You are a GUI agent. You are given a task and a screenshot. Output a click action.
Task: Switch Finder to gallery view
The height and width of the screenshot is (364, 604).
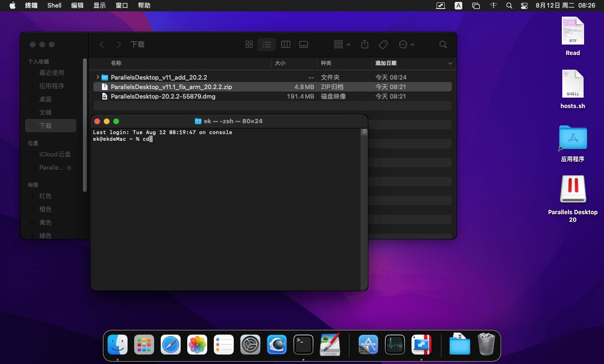303,45
